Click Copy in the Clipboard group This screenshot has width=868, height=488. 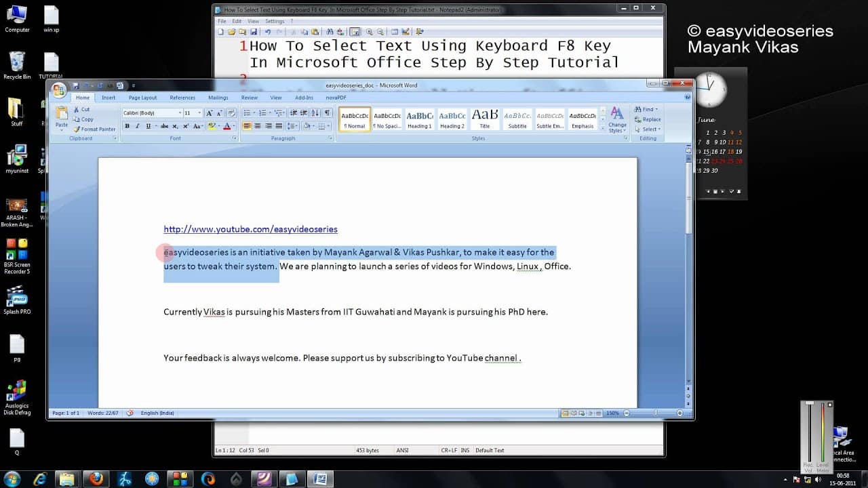point(83,119)
